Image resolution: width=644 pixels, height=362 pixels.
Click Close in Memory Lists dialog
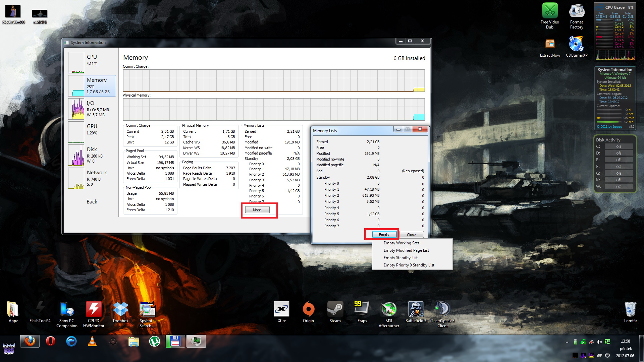click(411, 235)
